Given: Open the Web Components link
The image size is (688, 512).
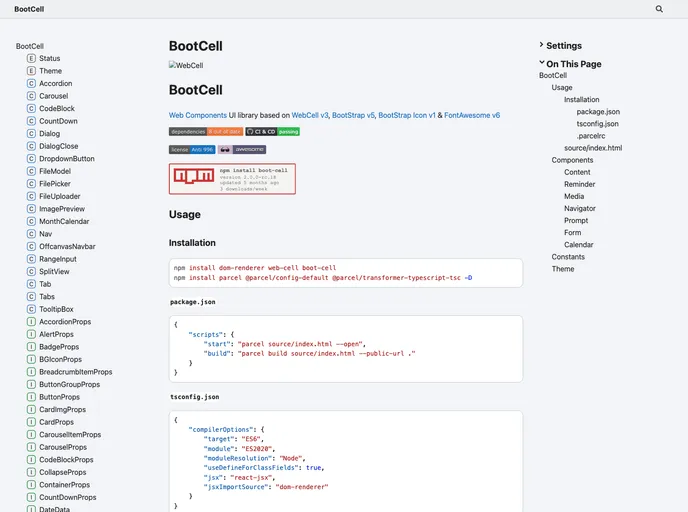Looking at the screenshot, I should [198, 115].
